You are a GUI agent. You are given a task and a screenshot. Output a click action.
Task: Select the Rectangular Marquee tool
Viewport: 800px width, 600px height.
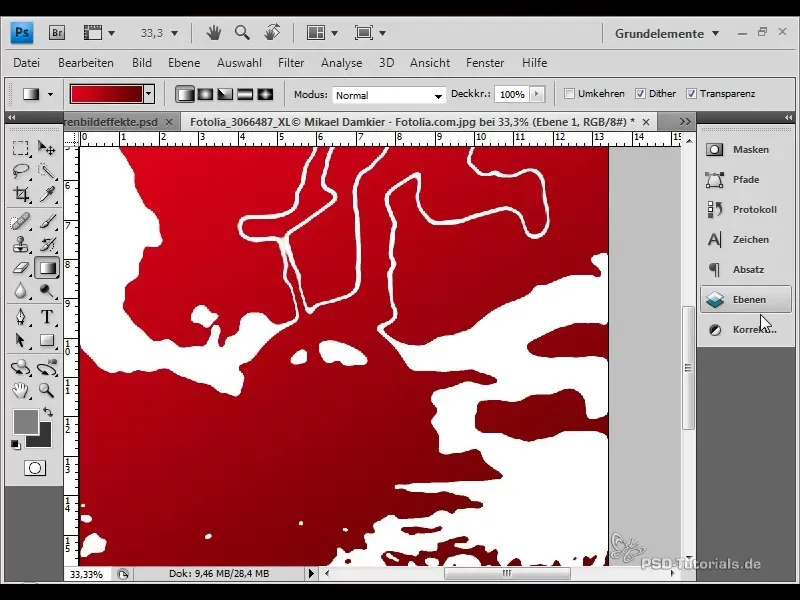point(20,148)
